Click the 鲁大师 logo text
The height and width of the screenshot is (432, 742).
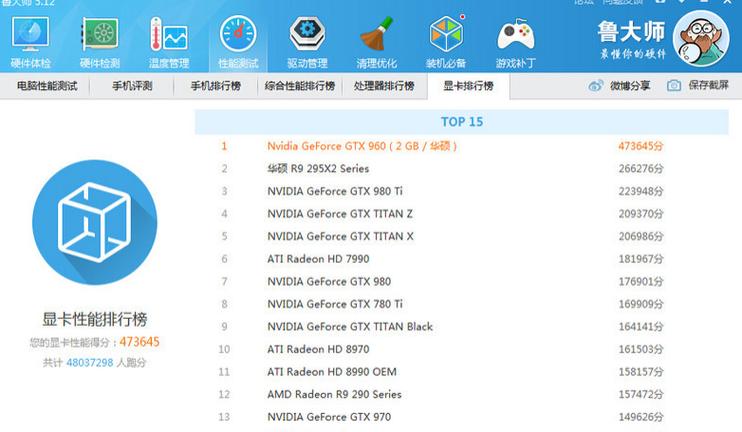(631, 32)
